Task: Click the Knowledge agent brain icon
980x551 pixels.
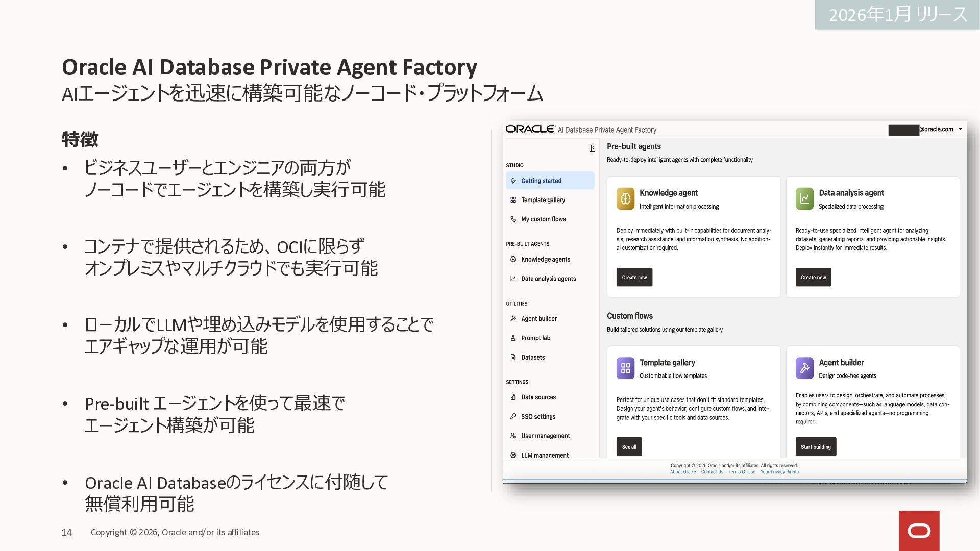Action: click(x=625, y=199)
